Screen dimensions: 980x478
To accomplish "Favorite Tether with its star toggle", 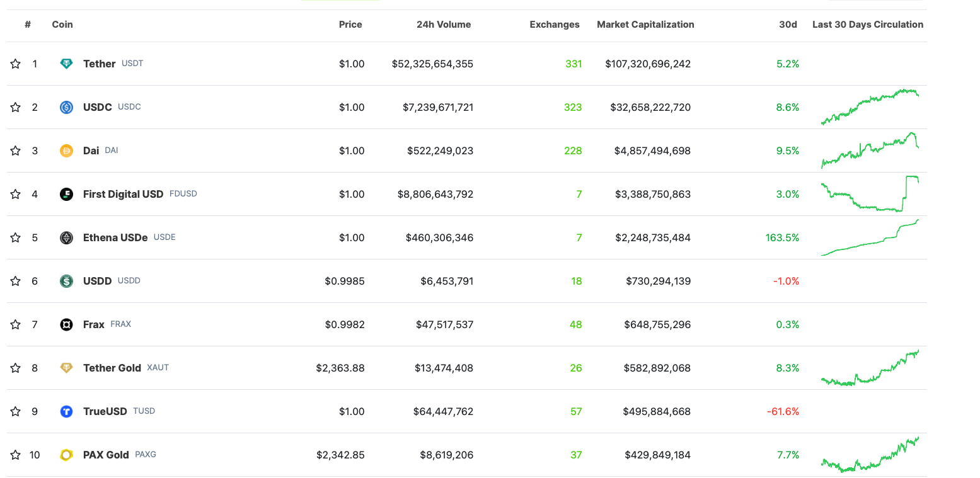I will click(x=15, y=64).
